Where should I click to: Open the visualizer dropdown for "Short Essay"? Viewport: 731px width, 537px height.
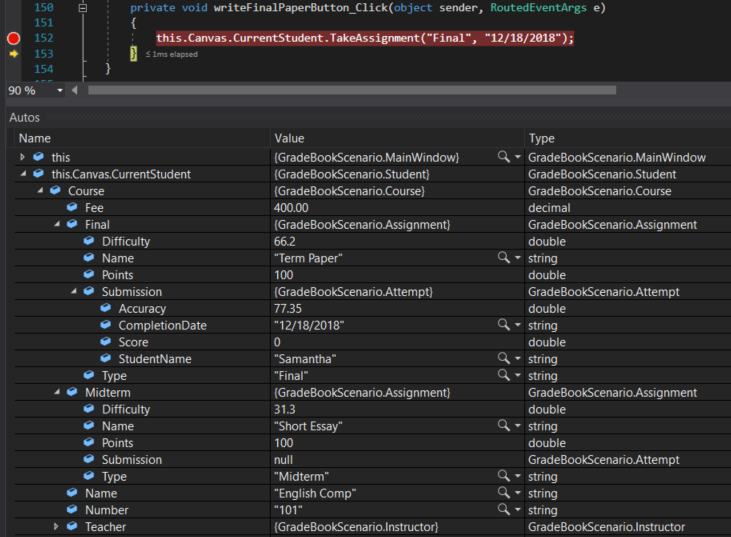point(517,426)
